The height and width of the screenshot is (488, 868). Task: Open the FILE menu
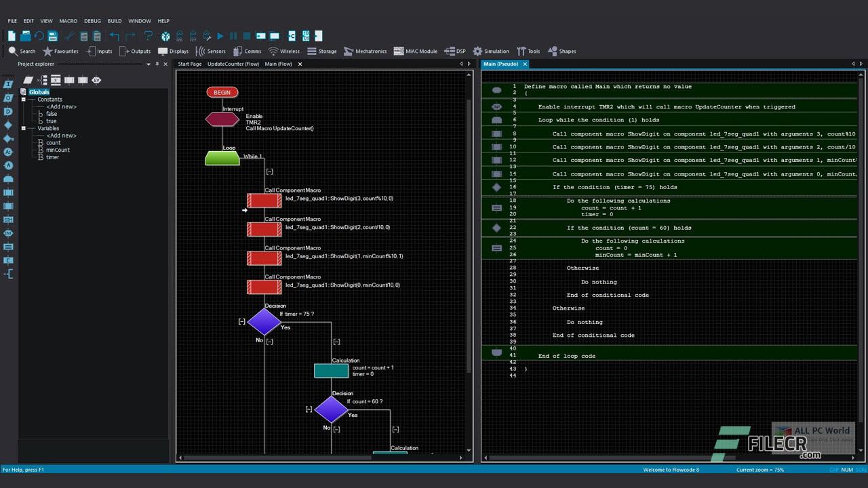(x=12, y=21)
